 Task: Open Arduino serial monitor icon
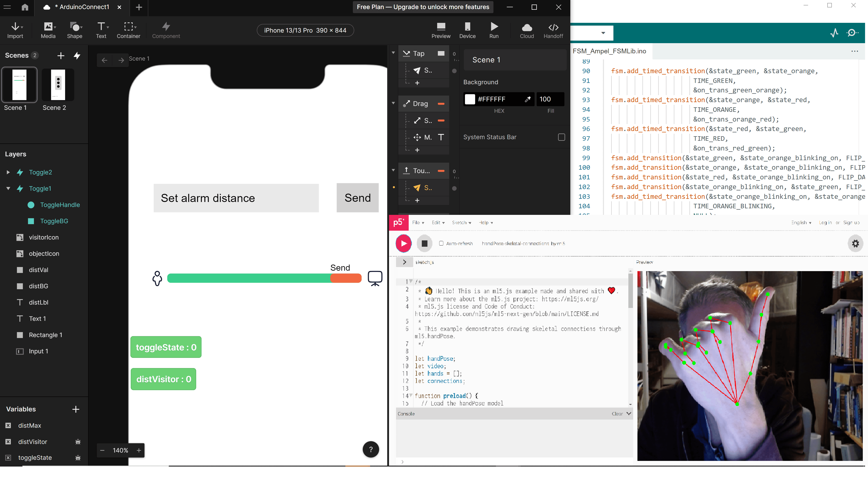[852, 33]
